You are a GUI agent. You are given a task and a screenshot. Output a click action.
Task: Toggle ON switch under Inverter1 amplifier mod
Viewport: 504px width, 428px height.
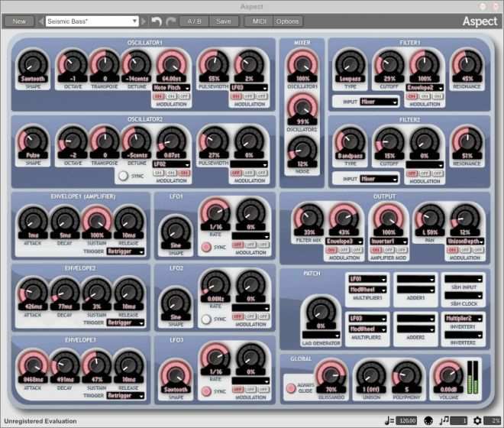376,250
